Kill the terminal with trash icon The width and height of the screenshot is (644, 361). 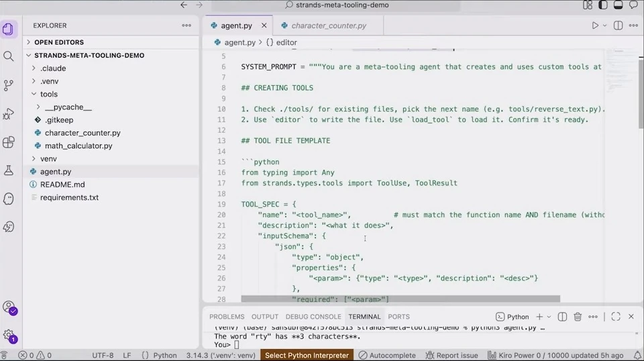click(x=578, y=317)
